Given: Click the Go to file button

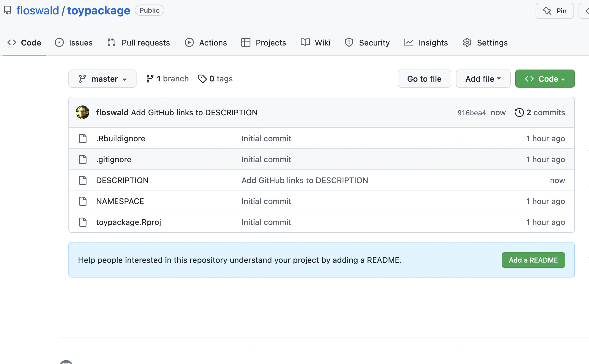Looking at the screenshot, I should 424,79.
